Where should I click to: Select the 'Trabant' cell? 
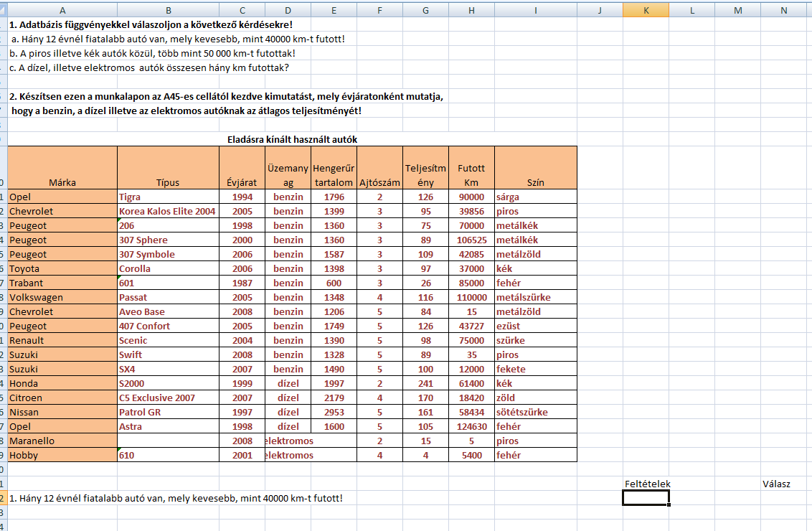tap(62, 283)
